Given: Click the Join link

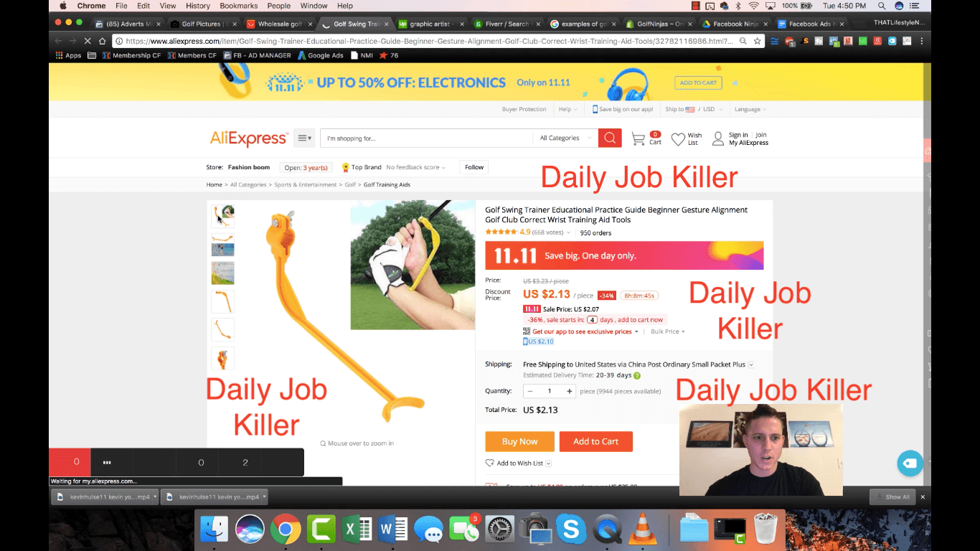Looking at the screenshot, I should coord(761,135).
